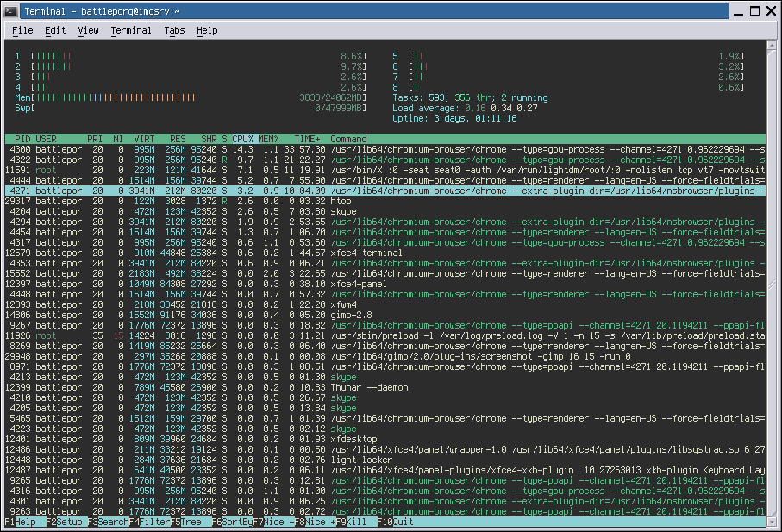Click F7 Nice - in htop footer
The width and height of the screenshot is (782, 532).
click(x=274, y=522)
